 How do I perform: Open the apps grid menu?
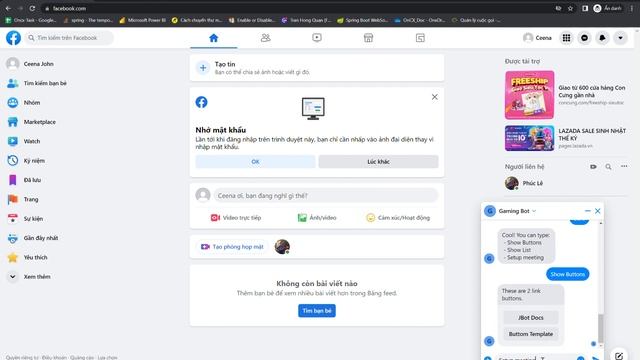[567, 38]
